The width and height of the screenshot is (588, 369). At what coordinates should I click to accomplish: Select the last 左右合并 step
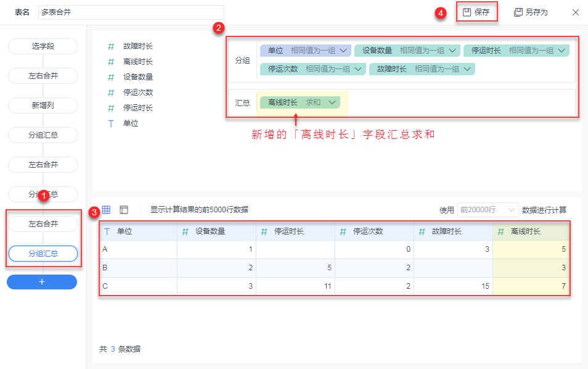click(x=43, y=224)
